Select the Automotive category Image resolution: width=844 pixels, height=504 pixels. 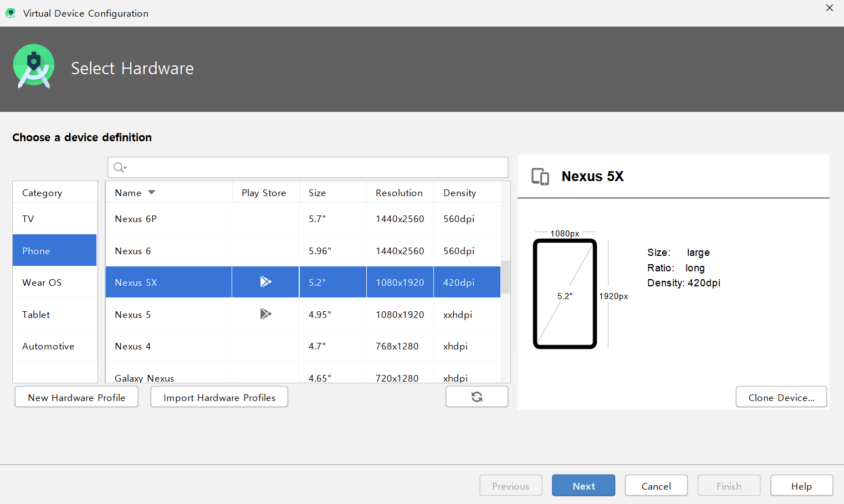pos(55,346)
